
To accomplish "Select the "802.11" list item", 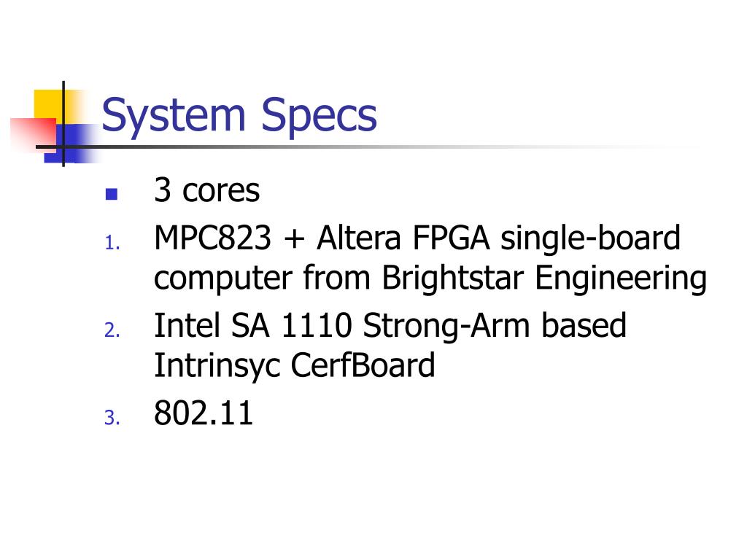I will click(x=204, y=413).
